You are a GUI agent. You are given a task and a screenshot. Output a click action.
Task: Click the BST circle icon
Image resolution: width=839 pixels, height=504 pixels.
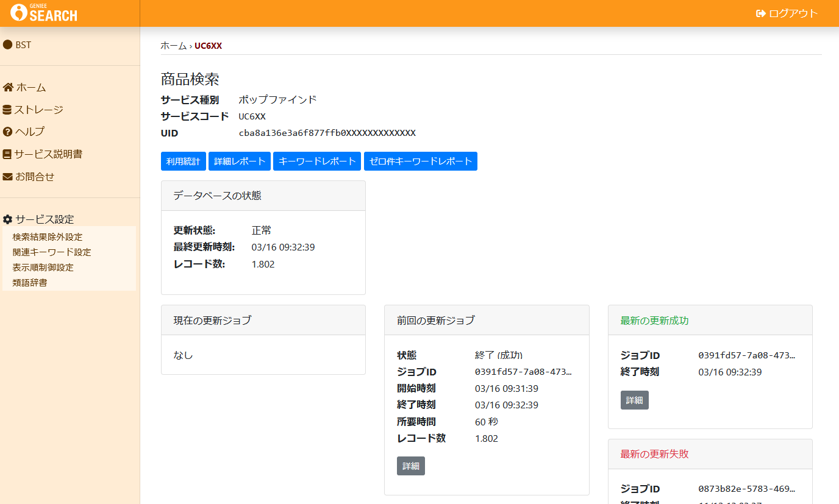click(x=8, y=44)
